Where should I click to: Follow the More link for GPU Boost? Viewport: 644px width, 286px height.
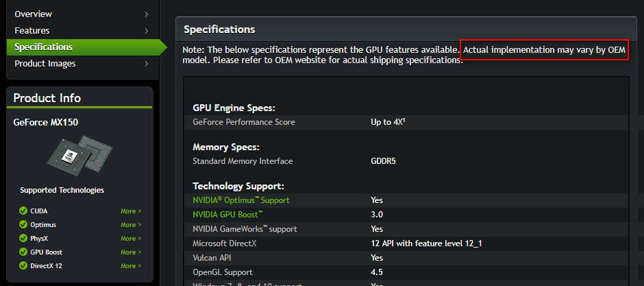(131, 252)
